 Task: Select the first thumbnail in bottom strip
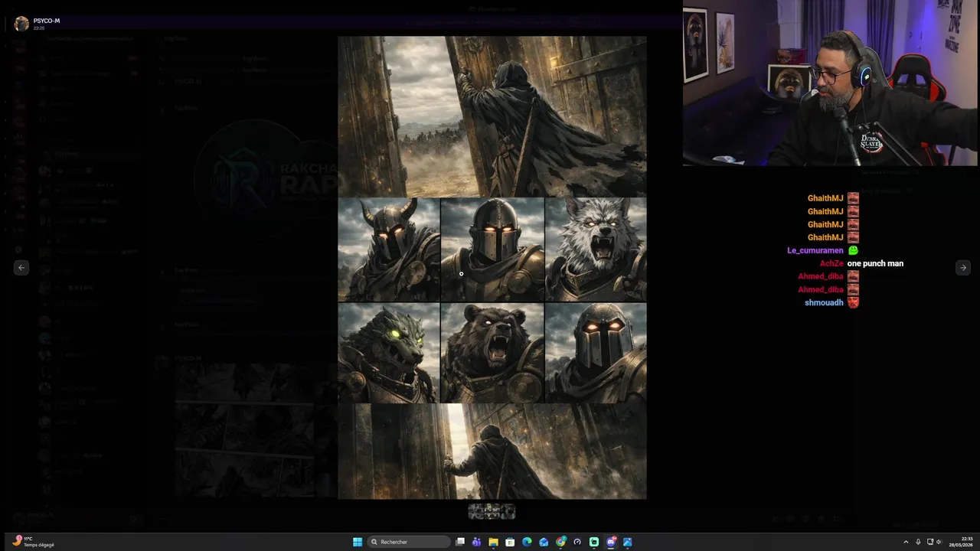click(475, 511)
